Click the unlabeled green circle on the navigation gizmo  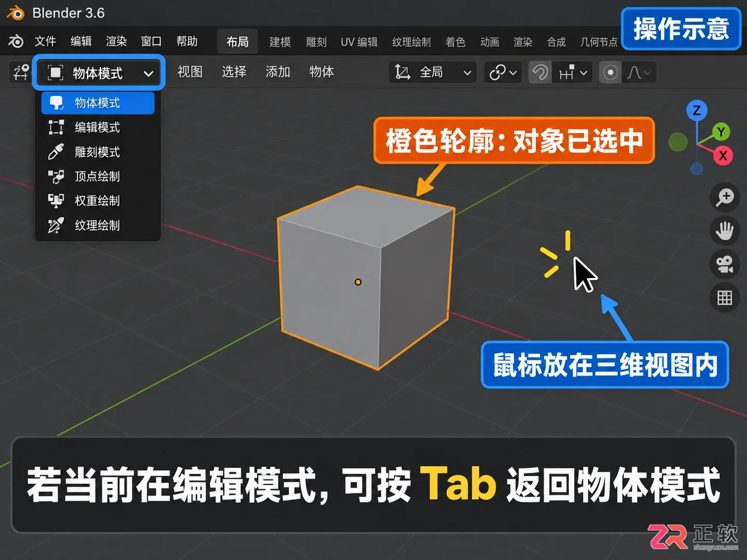[x=678, y=142]
